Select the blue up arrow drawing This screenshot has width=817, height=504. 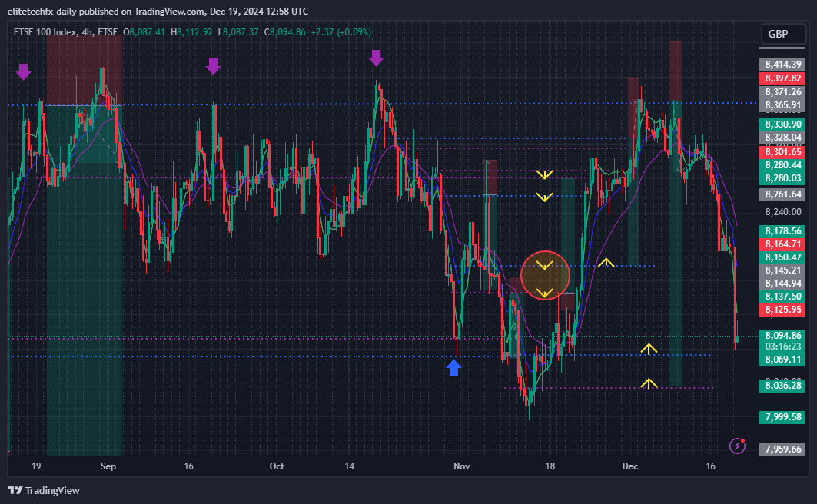[x=453, y=366]
